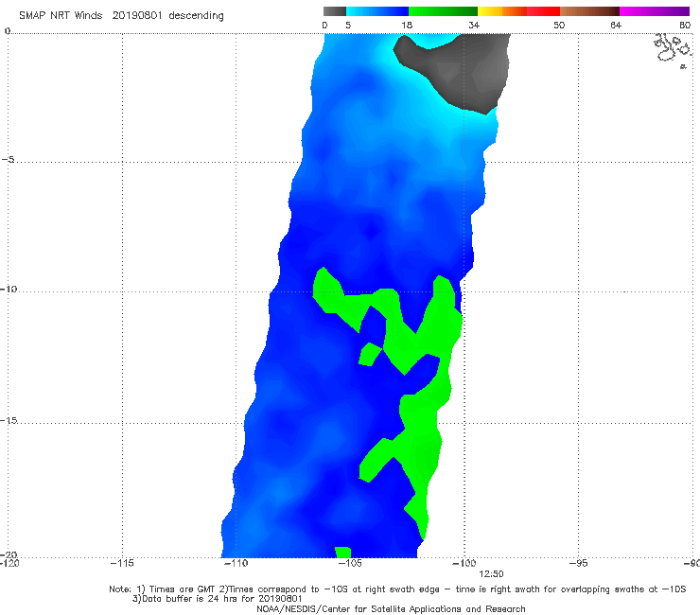
Task: Click the '64' label under the color bar
Action: coord(616,25)
